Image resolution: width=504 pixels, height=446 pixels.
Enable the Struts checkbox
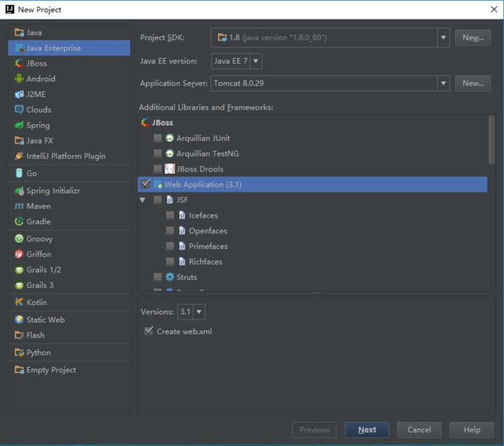coord(157,277)
